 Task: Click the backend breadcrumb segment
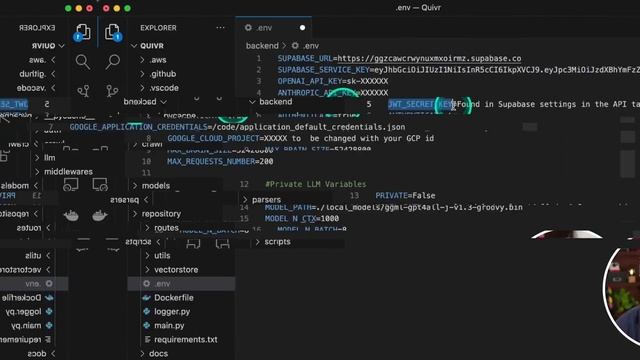click(x=262, y=46)
